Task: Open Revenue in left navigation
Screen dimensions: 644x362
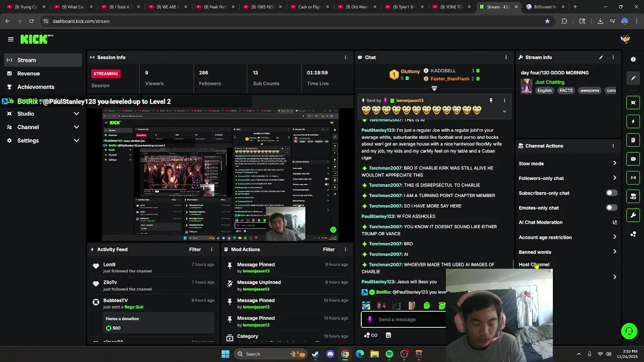Action: point(42,73)
